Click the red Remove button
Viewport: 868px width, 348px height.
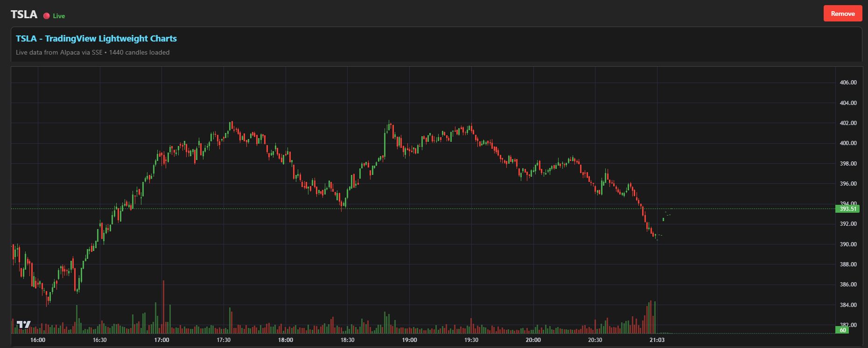tap(842, 14)
